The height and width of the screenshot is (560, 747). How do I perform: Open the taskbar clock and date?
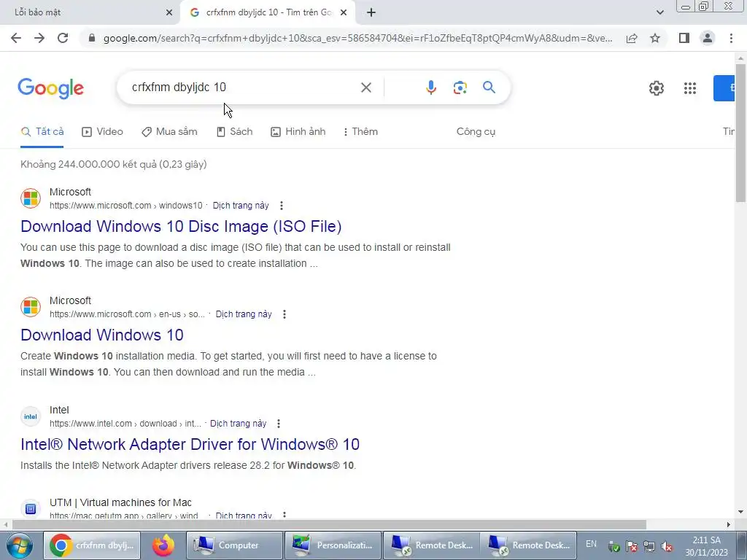click(x=706, y=546)
